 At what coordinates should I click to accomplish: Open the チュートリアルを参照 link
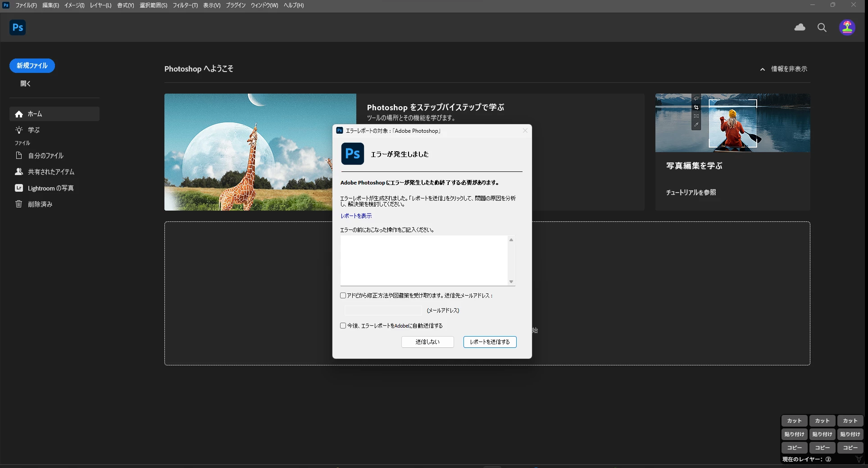(x=691, y=192)
